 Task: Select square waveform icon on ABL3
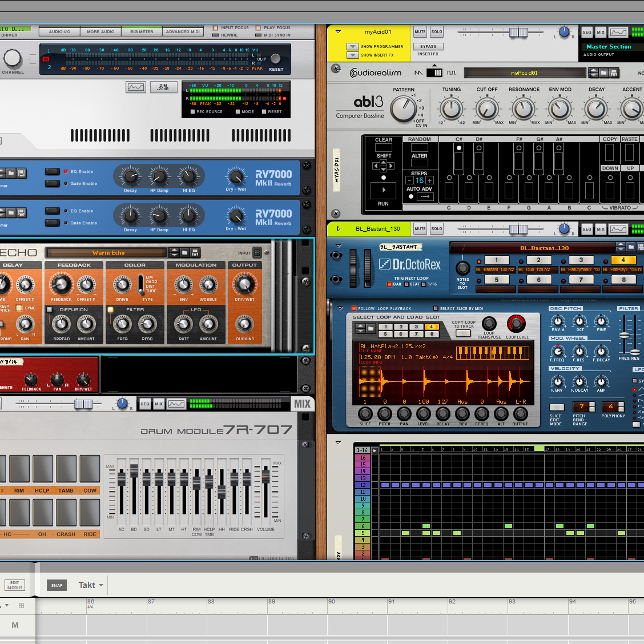tap(451, 73)
